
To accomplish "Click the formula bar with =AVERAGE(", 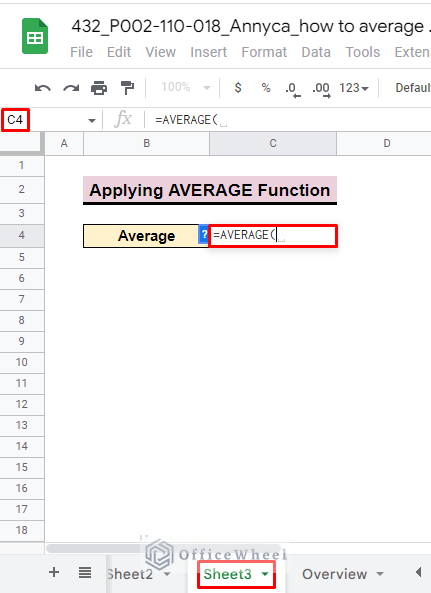I will [x=287, y=120].
